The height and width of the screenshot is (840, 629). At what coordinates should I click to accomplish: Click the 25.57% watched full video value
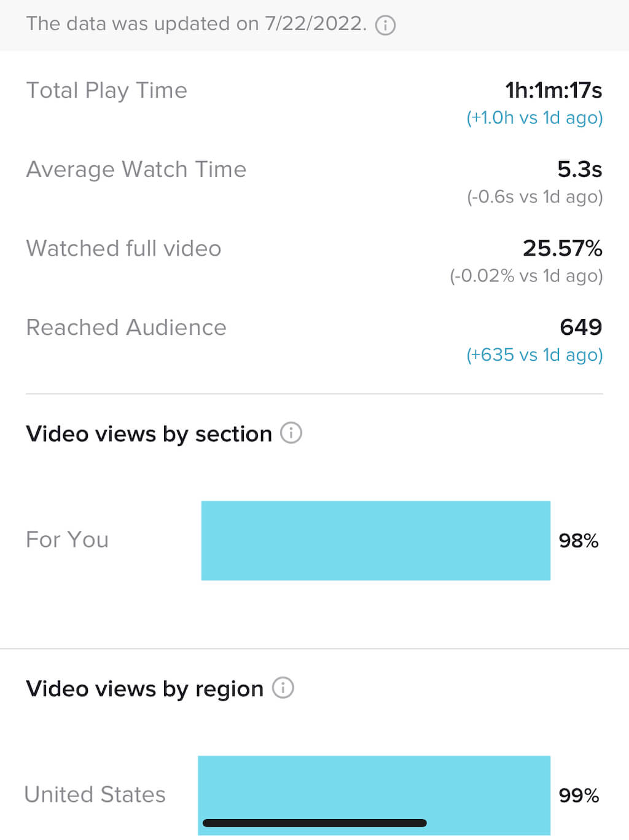coord(562,248)
